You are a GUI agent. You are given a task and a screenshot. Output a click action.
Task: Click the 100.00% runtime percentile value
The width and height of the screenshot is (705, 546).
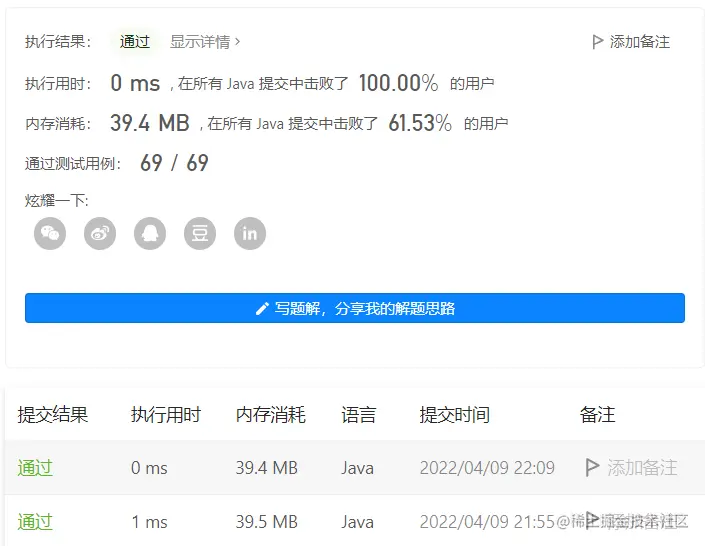pyautogui.click(x=398, y=83)
